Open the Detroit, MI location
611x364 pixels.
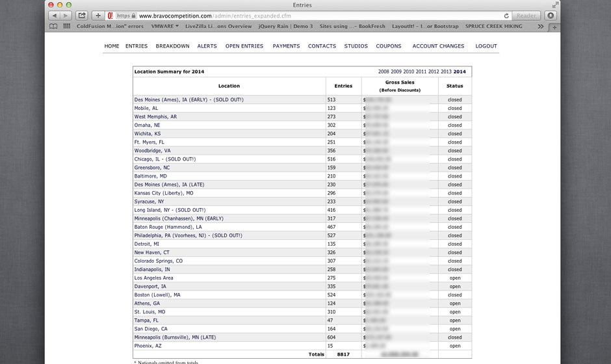coord(146,244)
